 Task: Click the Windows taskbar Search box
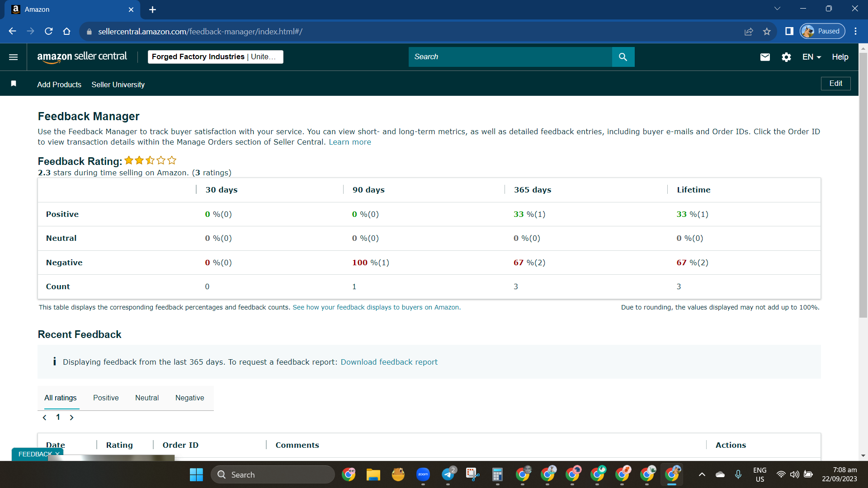273,474
